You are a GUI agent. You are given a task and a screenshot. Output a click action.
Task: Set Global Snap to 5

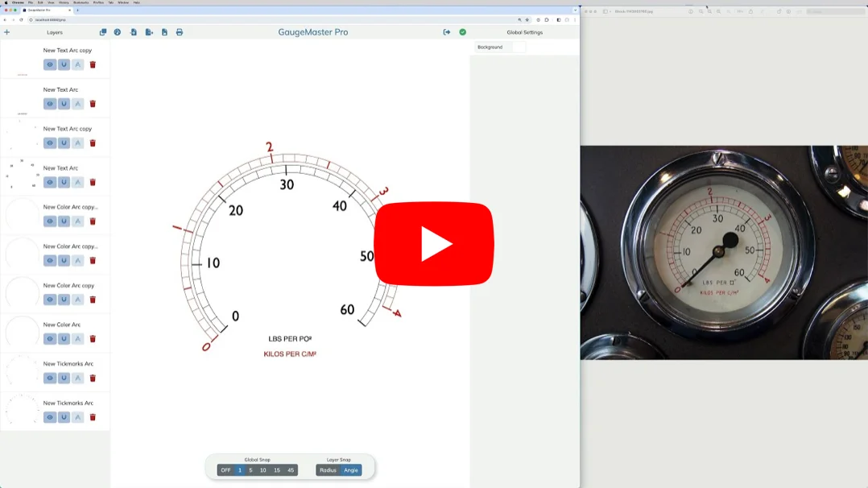click(250, 470)
